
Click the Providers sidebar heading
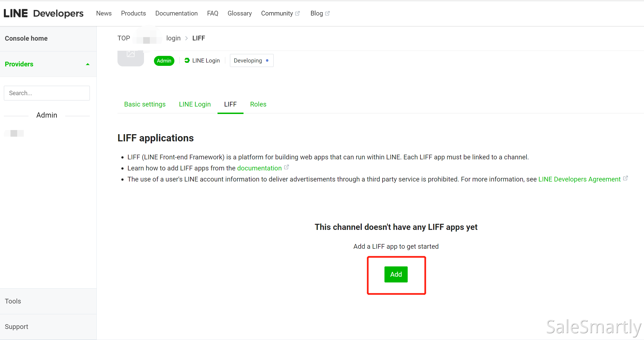click(19, 64)
